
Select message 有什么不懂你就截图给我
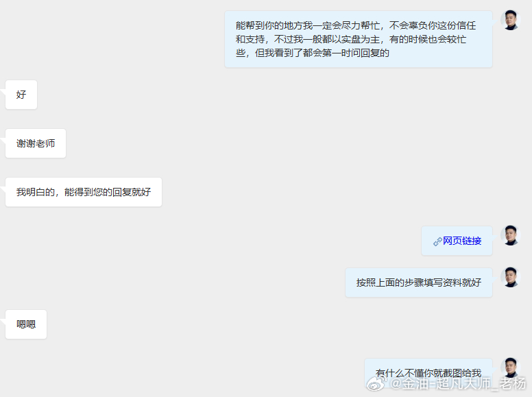click(428, 373)
